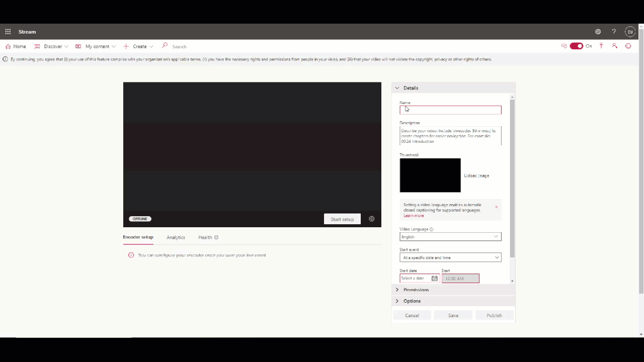The height and width of the screenshot is (362, 644).
Task: Click the Stream app title
Action: [x=27, y=32]
